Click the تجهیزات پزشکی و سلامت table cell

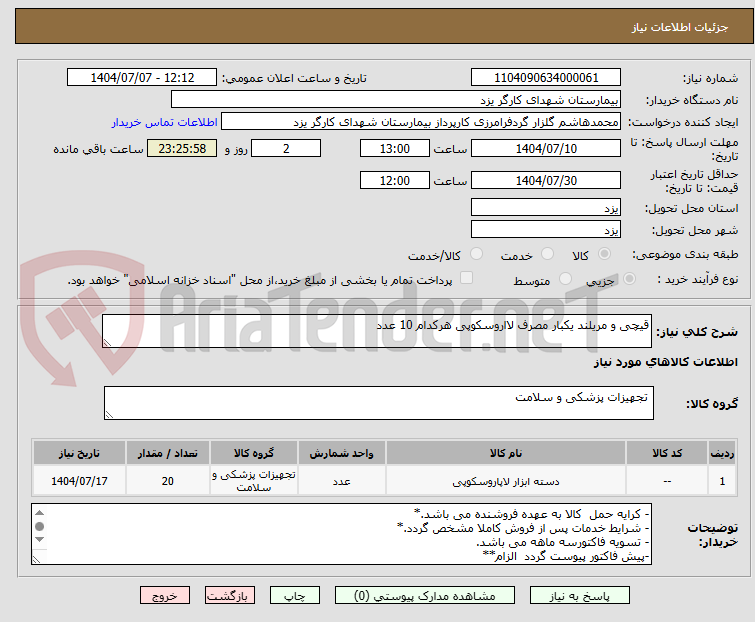254,480
